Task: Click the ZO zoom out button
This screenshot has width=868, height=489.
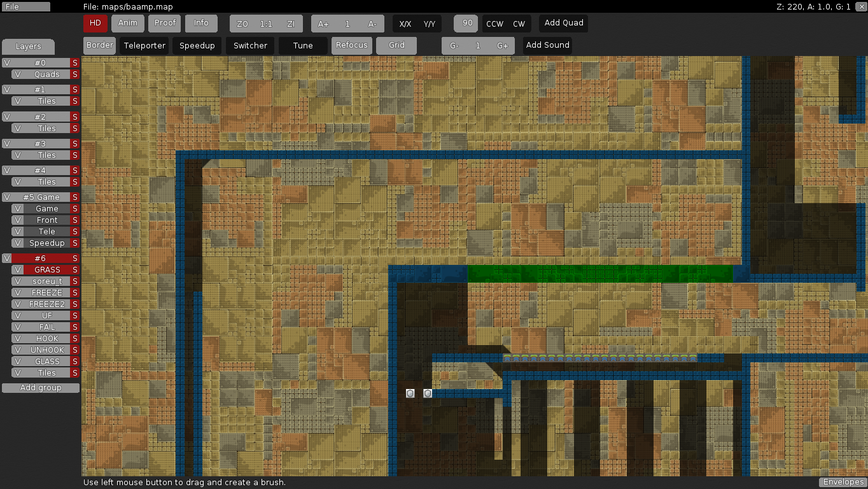Action: tap(242, 24)
